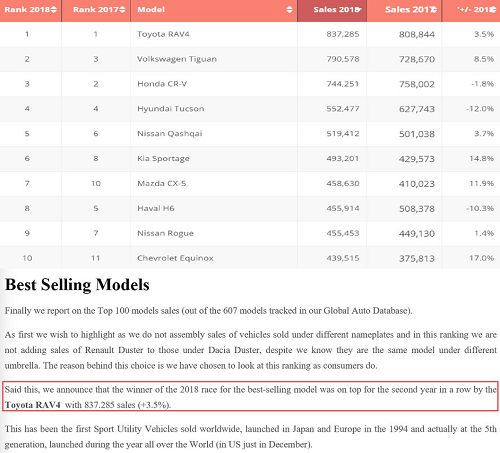Click the 837,285 sales figure cell
This screenshot has width=500, height=453.
tap(343, 34)
